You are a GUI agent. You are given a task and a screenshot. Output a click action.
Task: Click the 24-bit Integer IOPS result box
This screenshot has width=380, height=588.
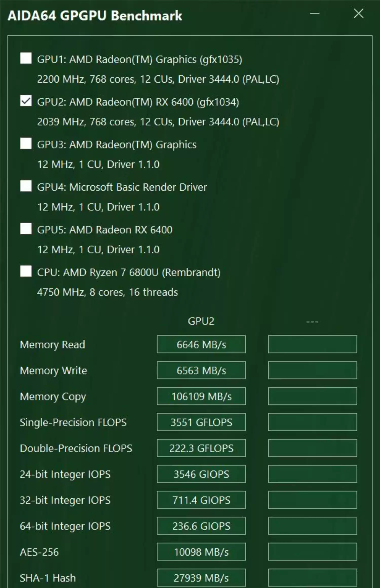[201, 474]
